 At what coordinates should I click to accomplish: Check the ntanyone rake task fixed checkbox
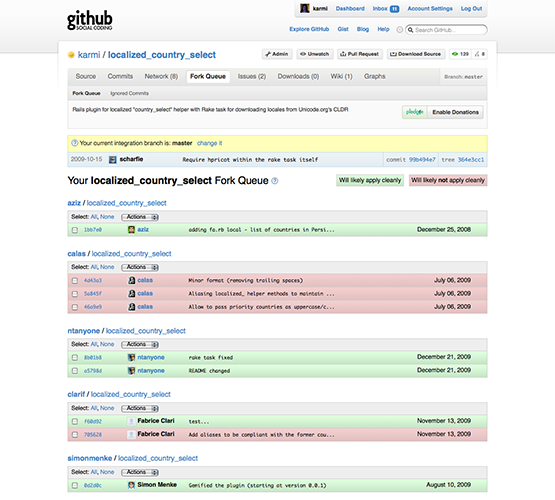75,358
